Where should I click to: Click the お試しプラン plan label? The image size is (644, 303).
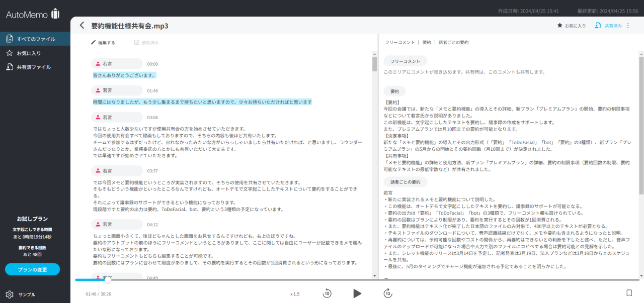[x=32, y=219]
